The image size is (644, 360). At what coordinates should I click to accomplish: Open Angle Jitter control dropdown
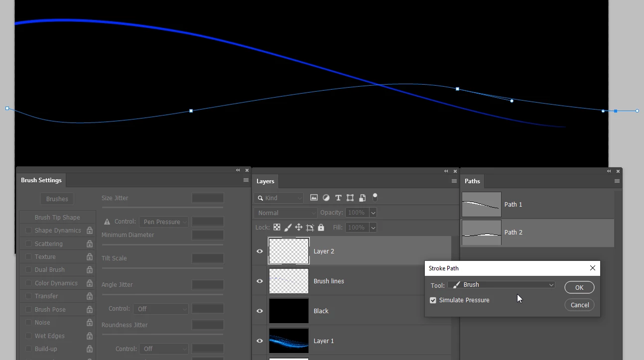[x=160, y=309]
